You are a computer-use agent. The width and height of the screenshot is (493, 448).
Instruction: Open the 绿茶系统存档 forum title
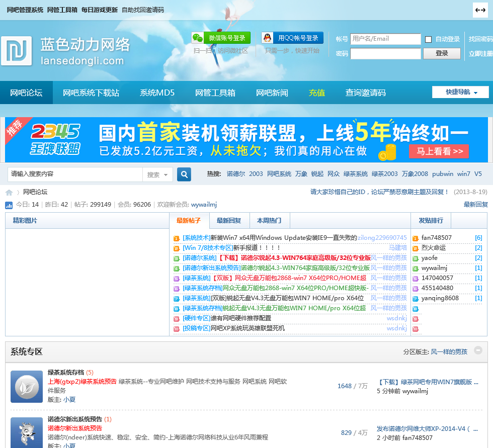coord(66,373)
